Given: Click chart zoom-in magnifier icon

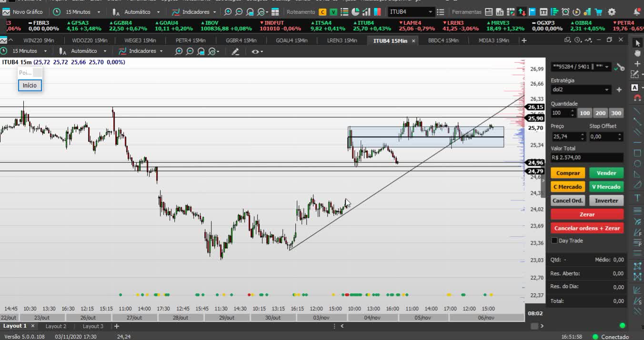Looking at the screenshot, I should 179,51.
